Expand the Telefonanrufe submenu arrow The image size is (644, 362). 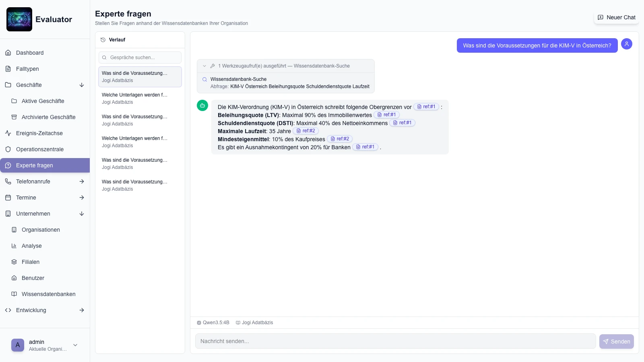click(82, 181)
